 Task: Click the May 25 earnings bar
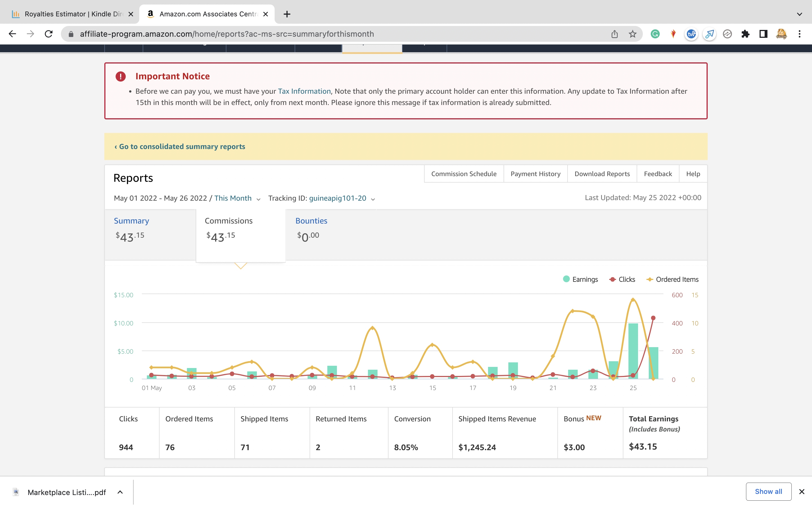633,351
